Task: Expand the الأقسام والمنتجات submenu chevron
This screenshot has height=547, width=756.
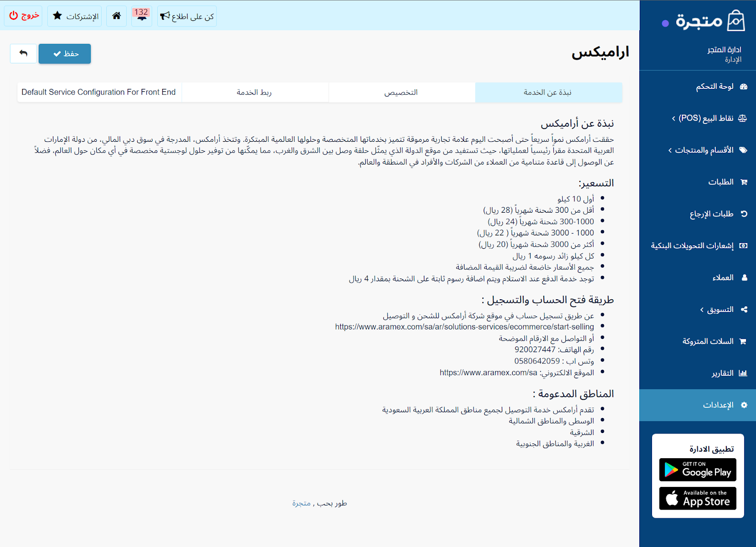Action: pos(670,150)
